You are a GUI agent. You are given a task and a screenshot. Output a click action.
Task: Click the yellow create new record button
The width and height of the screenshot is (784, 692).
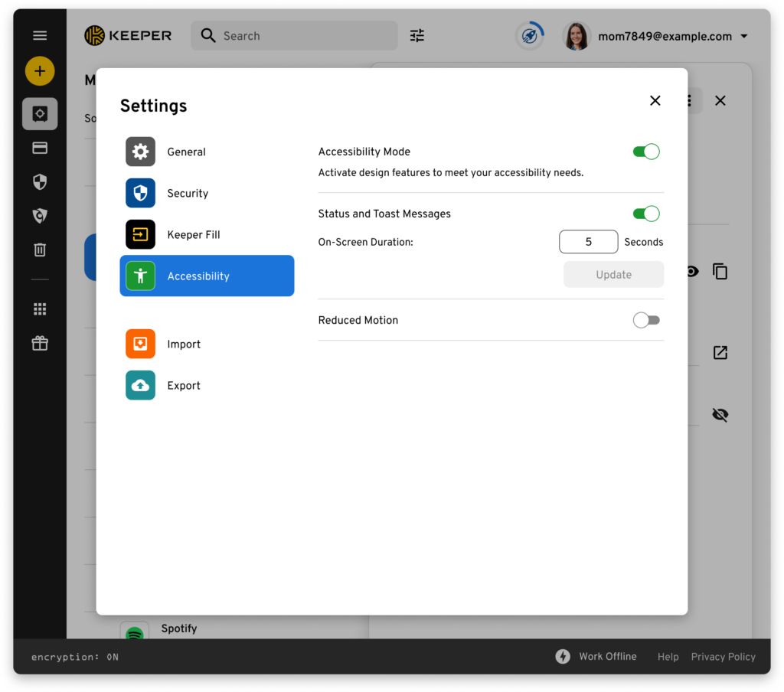[x=40, y=71]
